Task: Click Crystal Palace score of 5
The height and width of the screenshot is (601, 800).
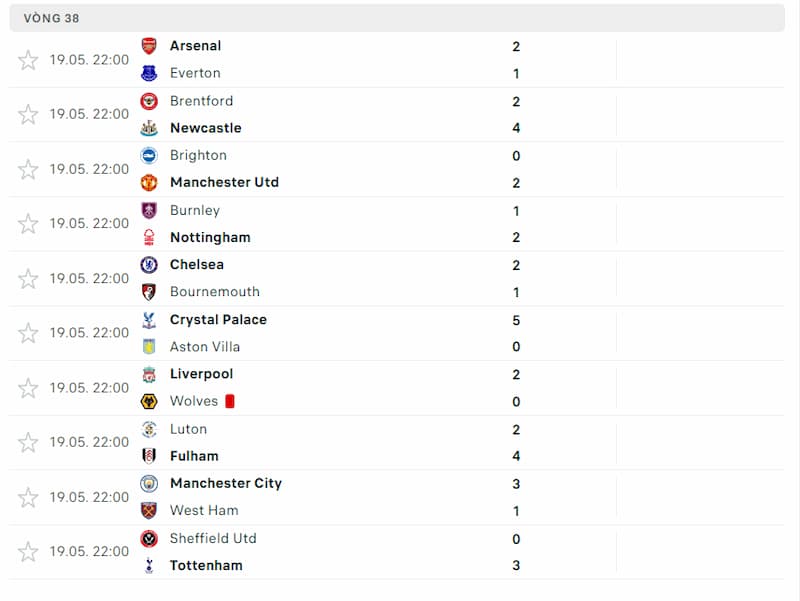Action: pos(516,320)
